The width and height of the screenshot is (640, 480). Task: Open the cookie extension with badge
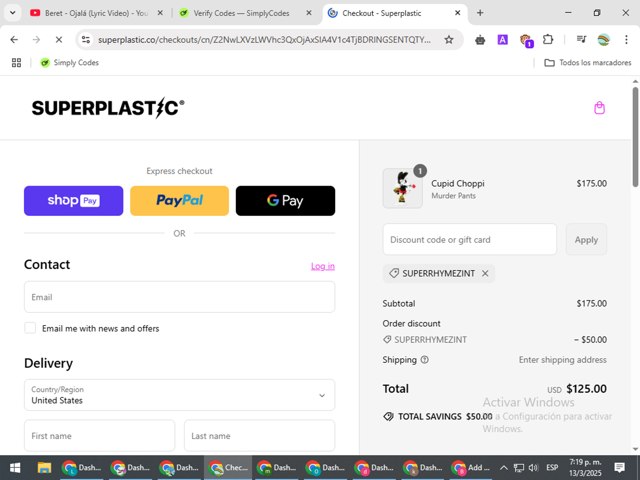pos(526,40)
